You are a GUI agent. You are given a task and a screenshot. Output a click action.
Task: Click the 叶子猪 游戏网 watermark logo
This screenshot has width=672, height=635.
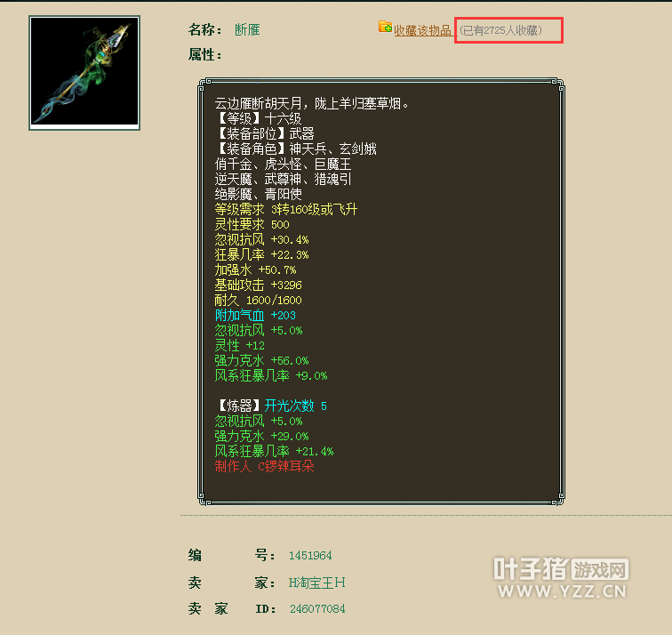[x=561, y=569]
